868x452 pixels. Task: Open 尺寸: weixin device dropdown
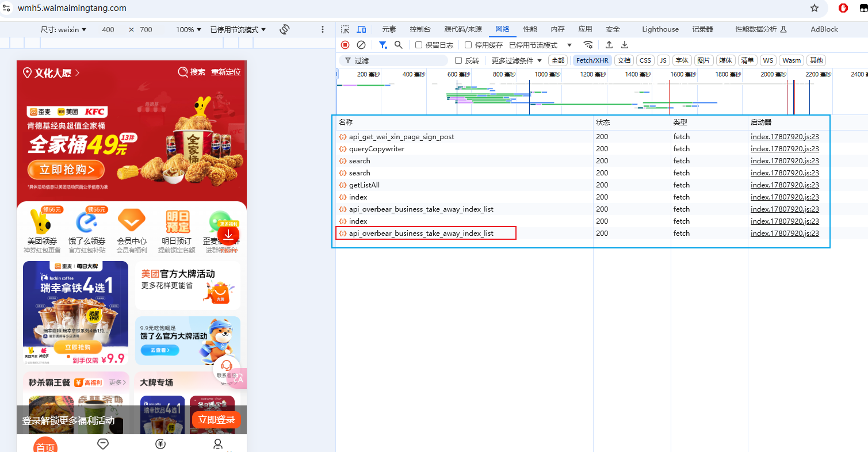pyautogui.click(x=63, y=29)
